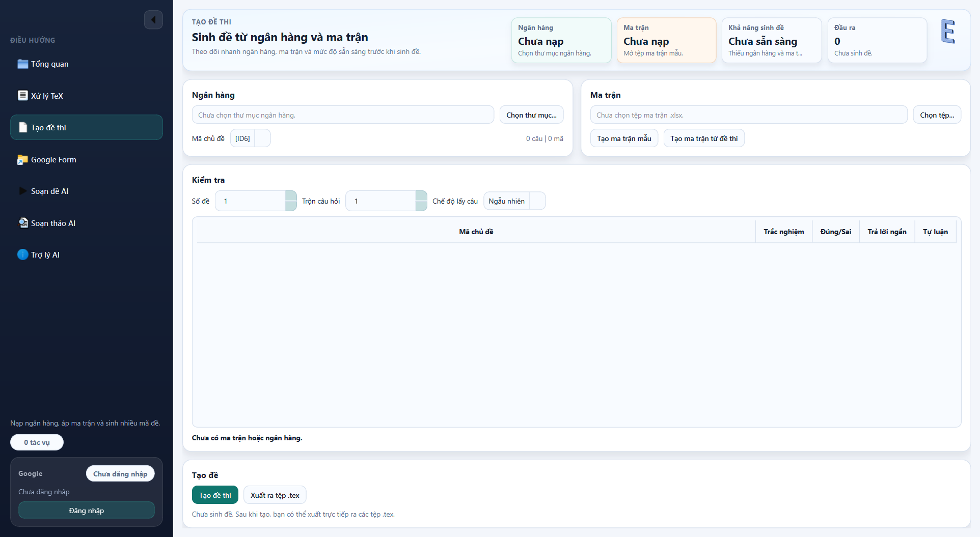
Task: Click the blue E logo icon
Action: pos(947,32)
